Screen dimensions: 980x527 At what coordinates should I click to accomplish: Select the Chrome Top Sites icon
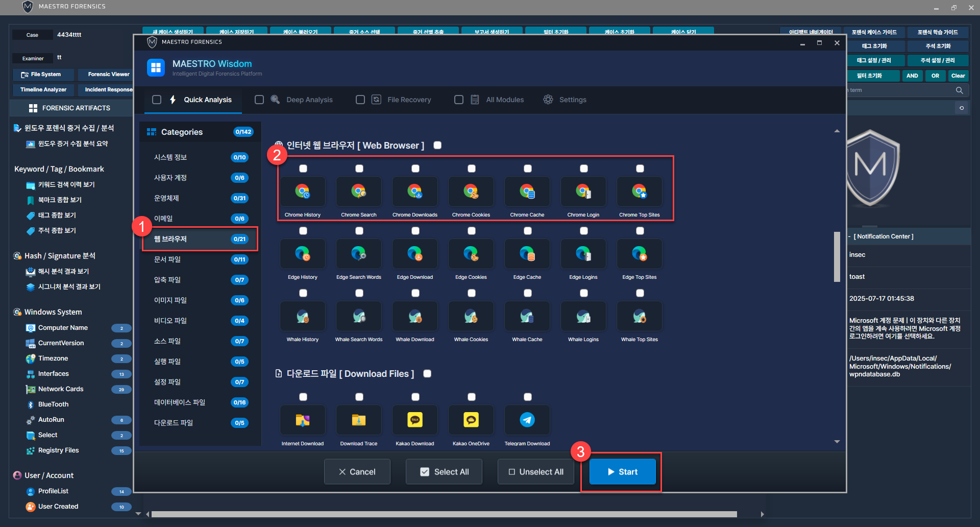coord(639,192)
